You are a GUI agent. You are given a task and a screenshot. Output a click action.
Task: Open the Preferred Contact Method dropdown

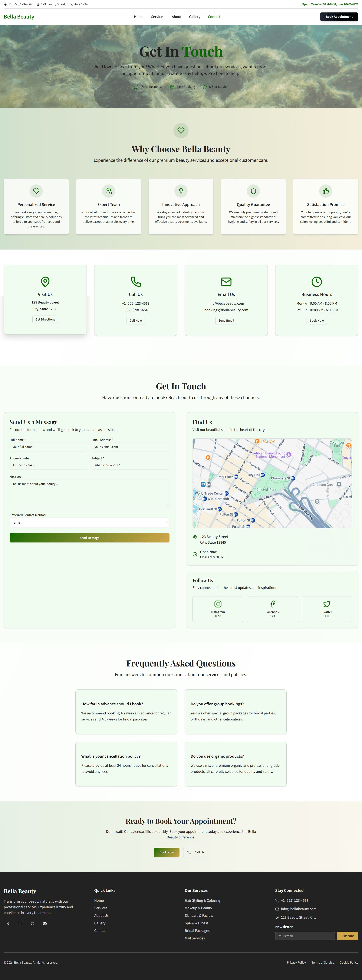pyautogui.click(x=89, y=522)
